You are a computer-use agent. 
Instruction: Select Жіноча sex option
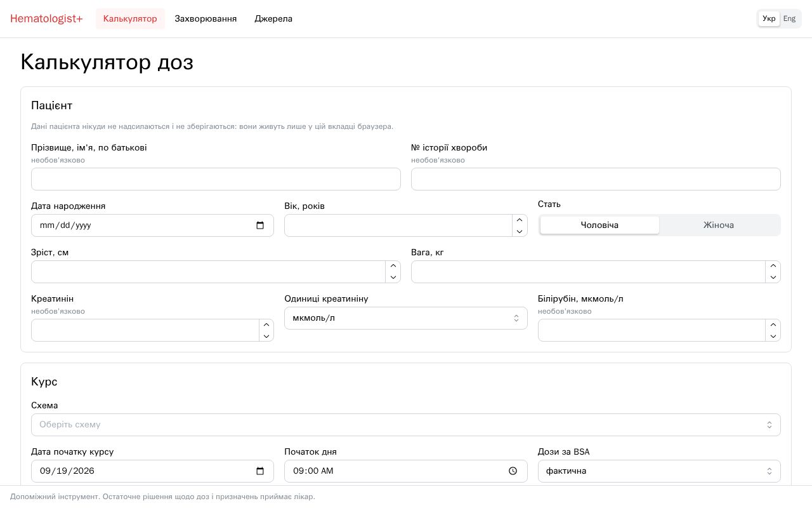719,225
